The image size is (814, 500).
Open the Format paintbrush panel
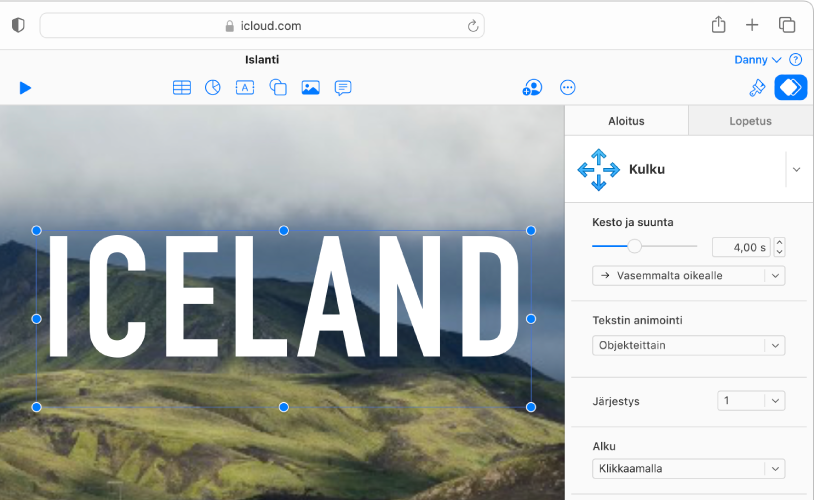point(757,88)
